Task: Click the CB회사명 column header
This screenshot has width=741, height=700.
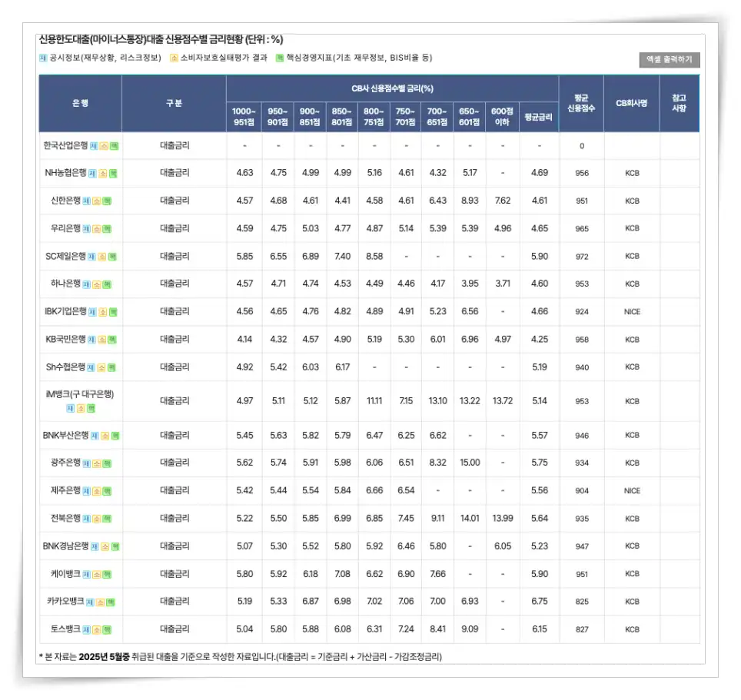Action: click(631, 103)
